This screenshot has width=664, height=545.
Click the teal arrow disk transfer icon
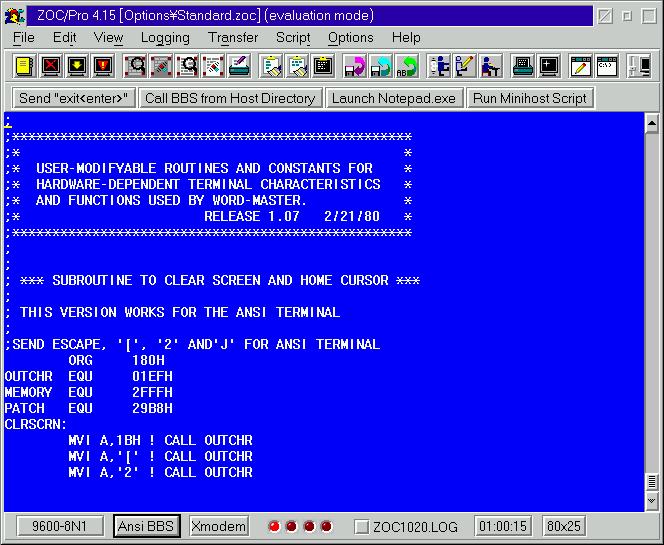click(x=380, y=66)
